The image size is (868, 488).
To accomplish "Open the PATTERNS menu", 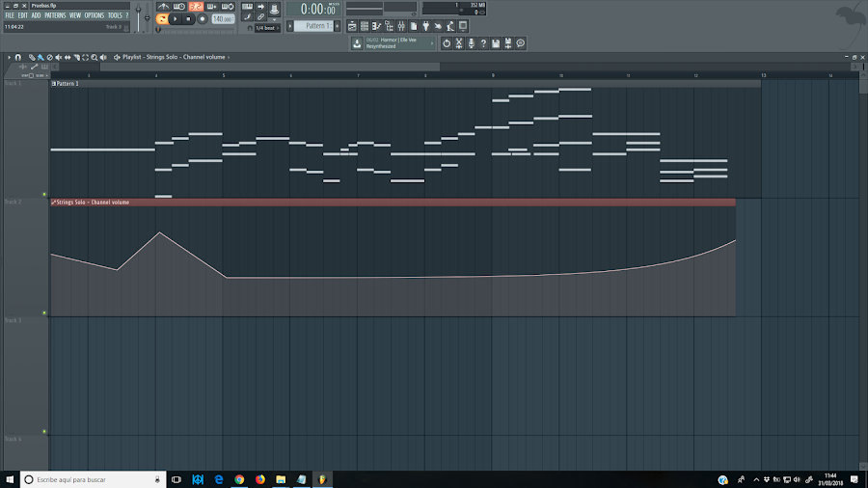I will point(55,15).
